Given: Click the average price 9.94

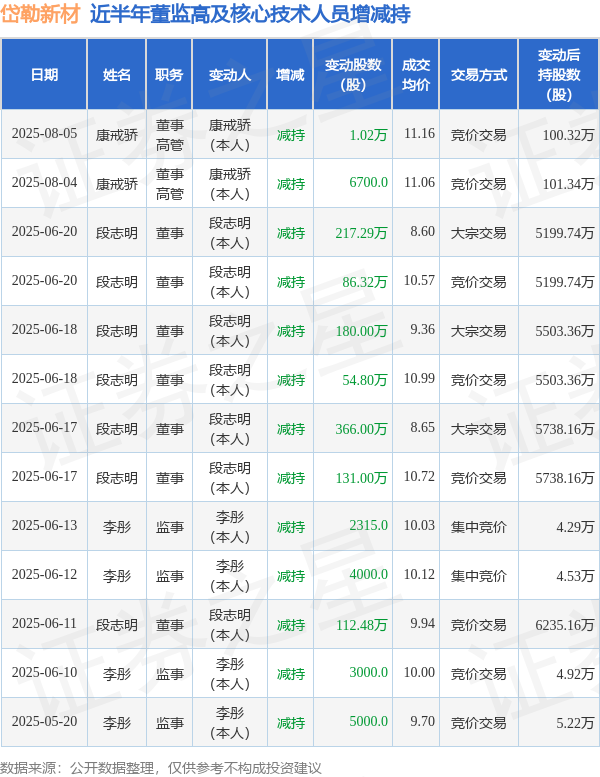Looking at the screenshot, I should pyautogui.click(x=422, y=624).
